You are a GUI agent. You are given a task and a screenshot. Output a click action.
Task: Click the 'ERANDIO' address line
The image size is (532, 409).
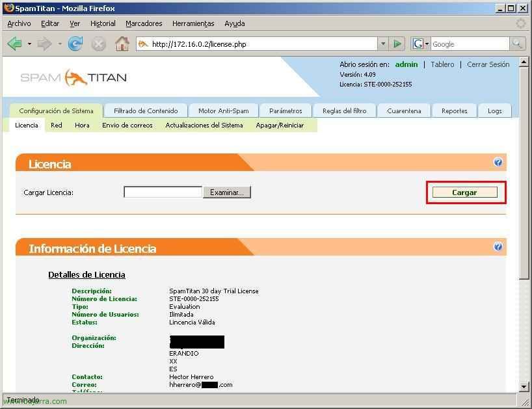184,353
